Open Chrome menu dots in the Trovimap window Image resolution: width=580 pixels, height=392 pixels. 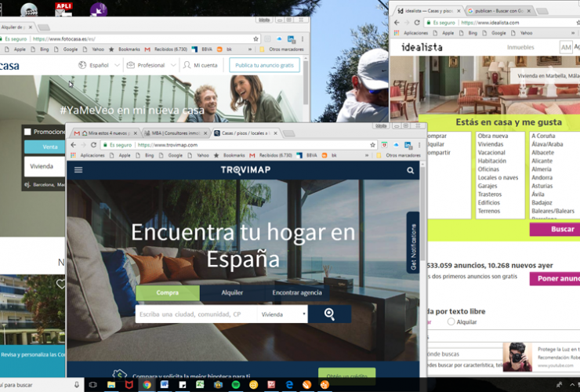tap(419, 145)
